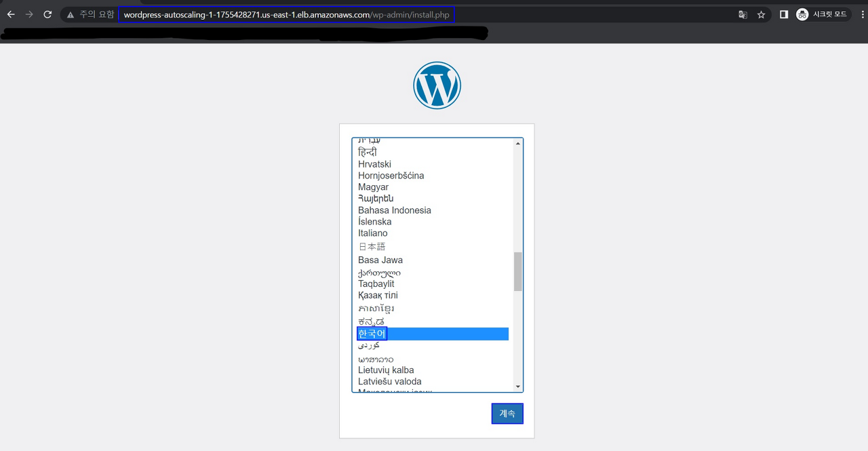The width and height of the screenshot is (868, 451).
Task: Select हिन्दी Hindi language
Action: tap(368, 152)
